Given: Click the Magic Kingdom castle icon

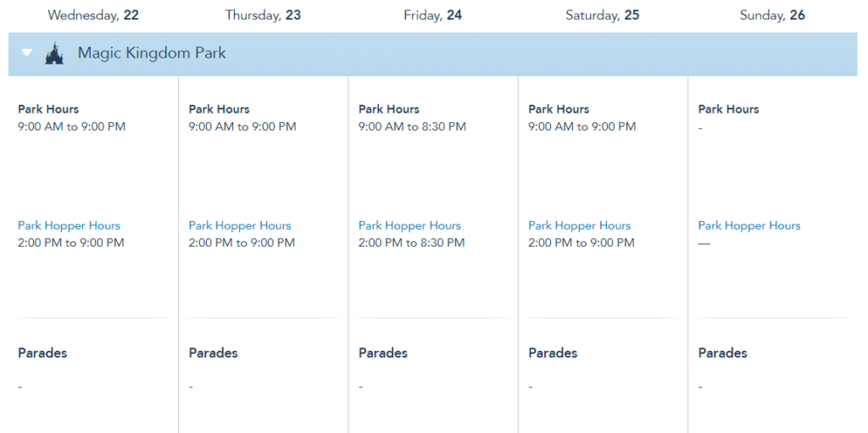Looking at the screenshot, I should click(x=53, y=53).
